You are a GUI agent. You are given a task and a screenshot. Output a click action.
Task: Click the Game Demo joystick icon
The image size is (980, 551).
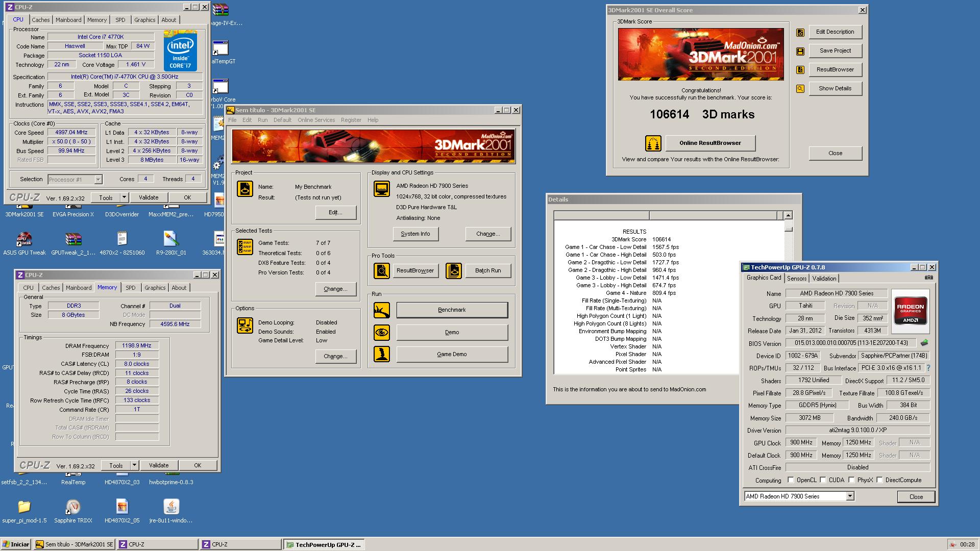[x=381, y=354]
